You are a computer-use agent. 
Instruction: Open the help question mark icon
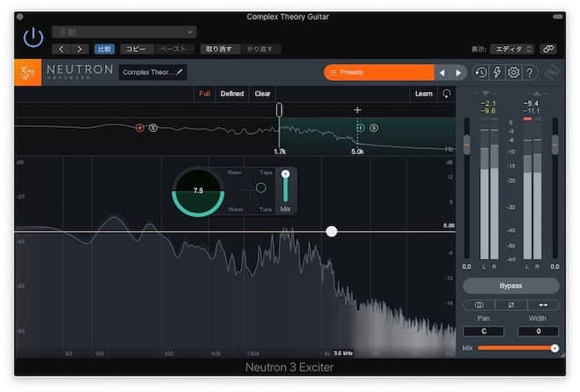point(530,72)
